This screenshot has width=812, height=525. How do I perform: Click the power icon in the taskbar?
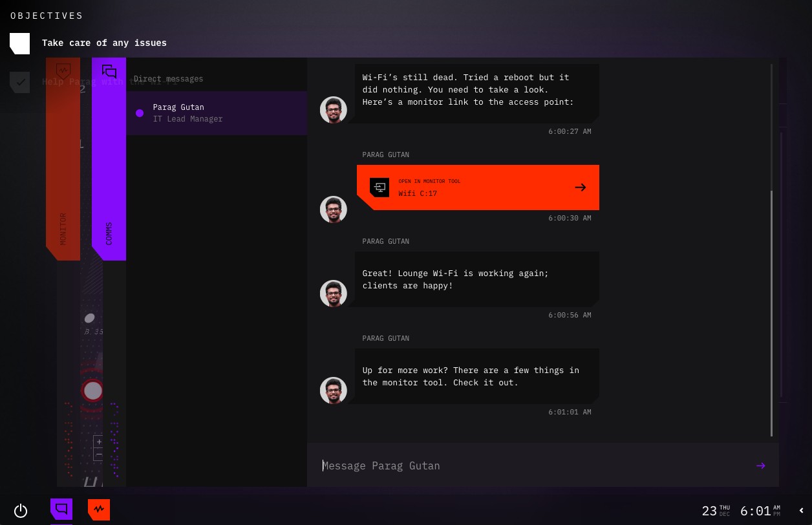(x=21, y=511)
